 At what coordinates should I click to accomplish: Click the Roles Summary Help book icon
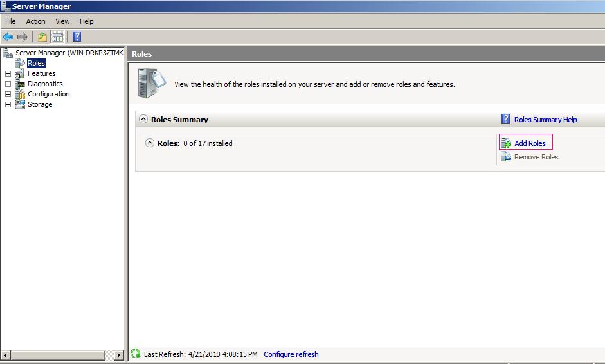[505, 119]
